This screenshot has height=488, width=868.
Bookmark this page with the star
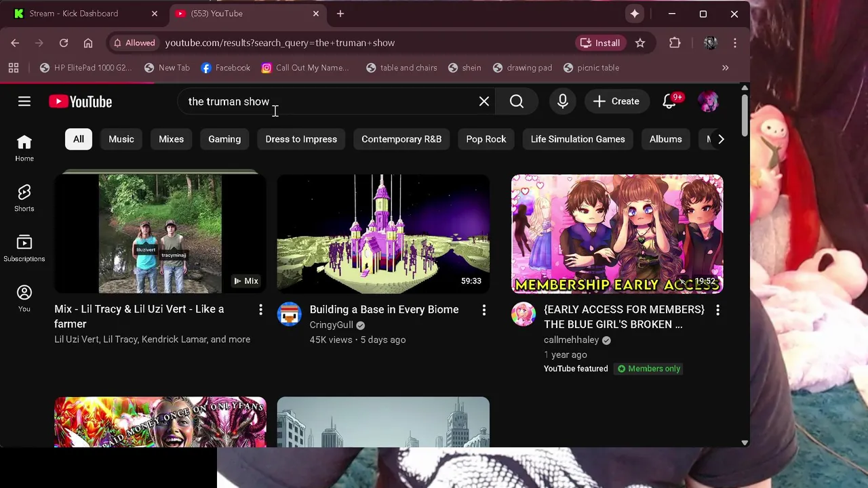(640, 43)
